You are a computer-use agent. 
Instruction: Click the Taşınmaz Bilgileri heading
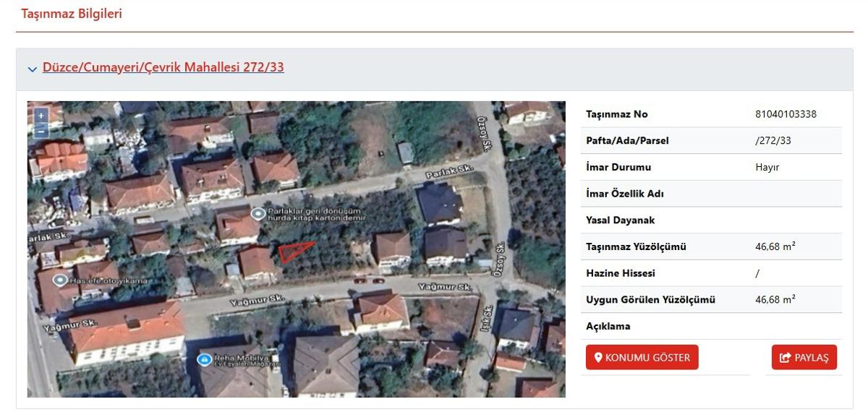point(72,14)
